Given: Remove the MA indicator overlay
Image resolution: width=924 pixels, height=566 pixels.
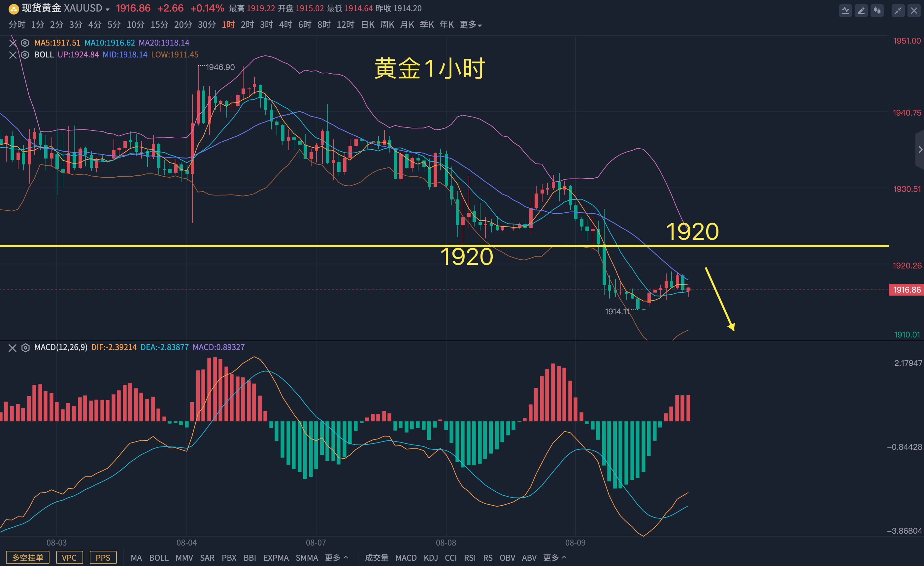Looking at the screenshot, I should click(x=13, y=43).
